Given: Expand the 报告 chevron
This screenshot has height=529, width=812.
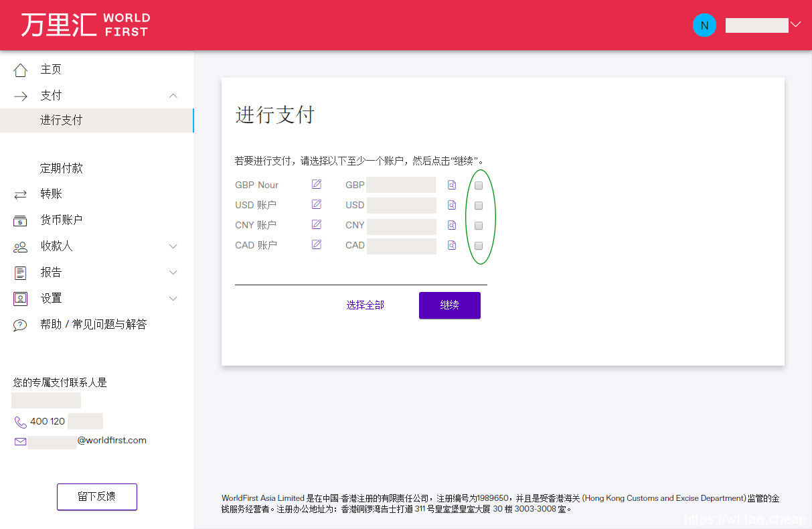Looking at the screenshot, I should [173, 273].
